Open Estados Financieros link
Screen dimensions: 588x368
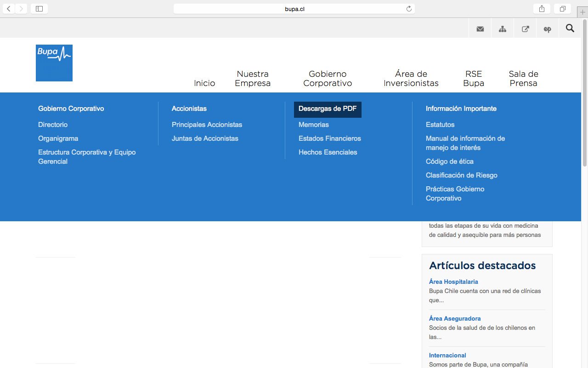click(330, 138)
